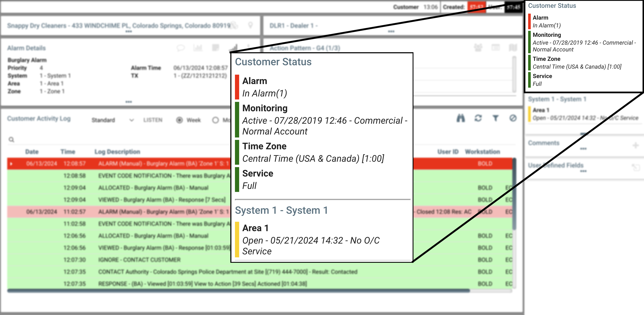
Task: Select the Month radio button next to Week
Action: tap(215, 120)
